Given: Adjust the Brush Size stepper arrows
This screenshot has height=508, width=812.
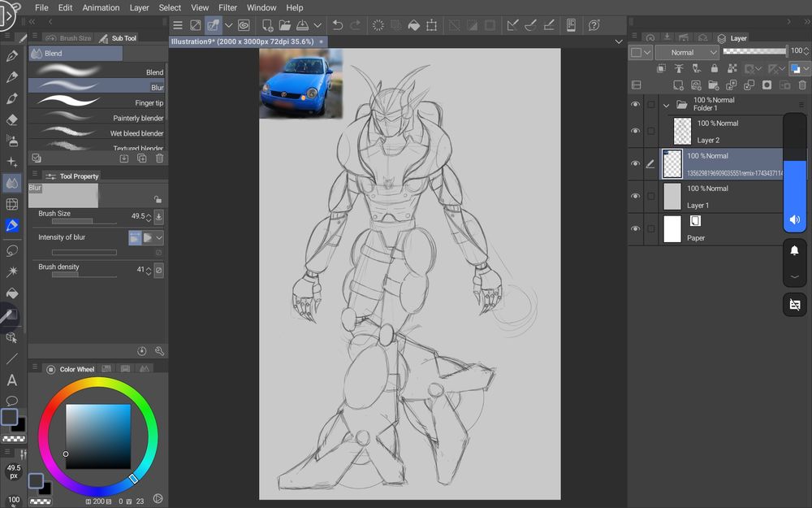Looking at the screenshot, I should point(149,217).
